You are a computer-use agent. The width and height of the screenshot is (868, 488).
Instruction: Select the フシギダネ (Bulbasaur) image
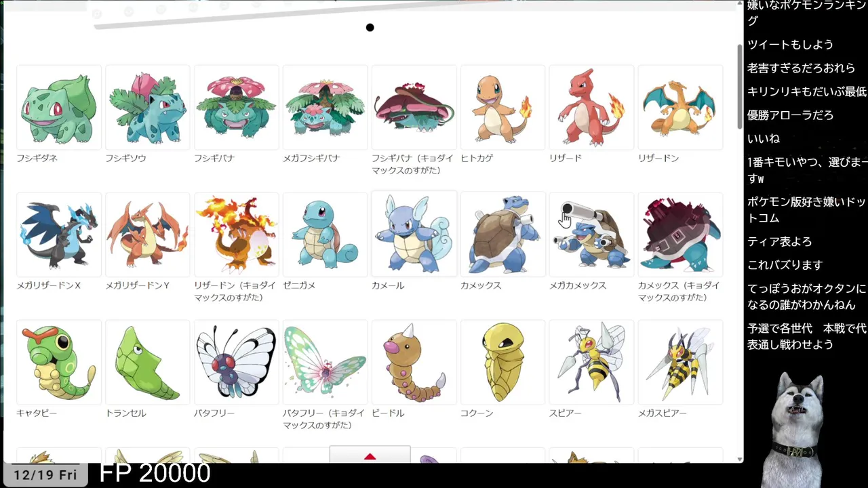click(59, 108)
